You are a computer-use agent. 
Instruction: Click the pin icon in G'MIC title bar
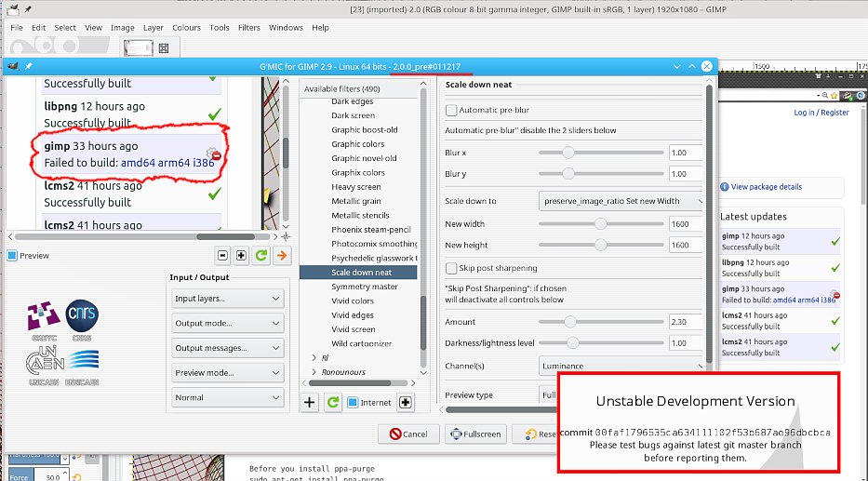pos(28,66)
